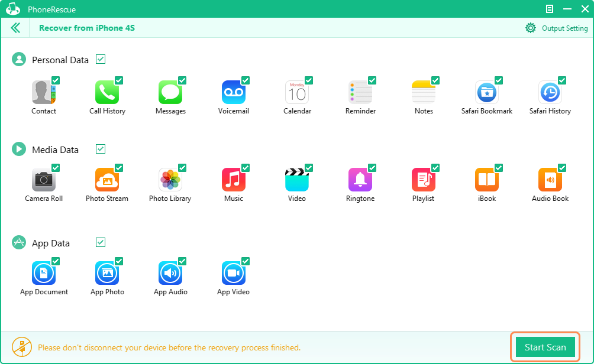Click the purple Ringtone bell icon
594x364 pixels.
coord(360,180)
